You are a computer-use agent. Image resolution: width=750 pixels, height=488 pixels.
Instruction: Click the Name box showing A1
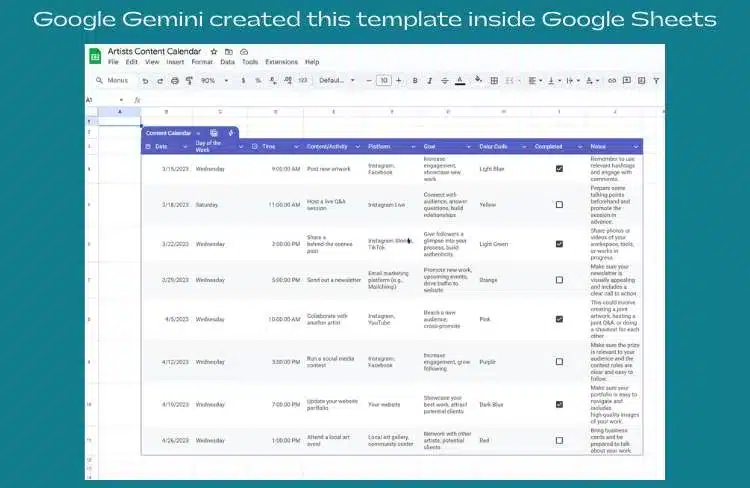(x=105, y=100)
